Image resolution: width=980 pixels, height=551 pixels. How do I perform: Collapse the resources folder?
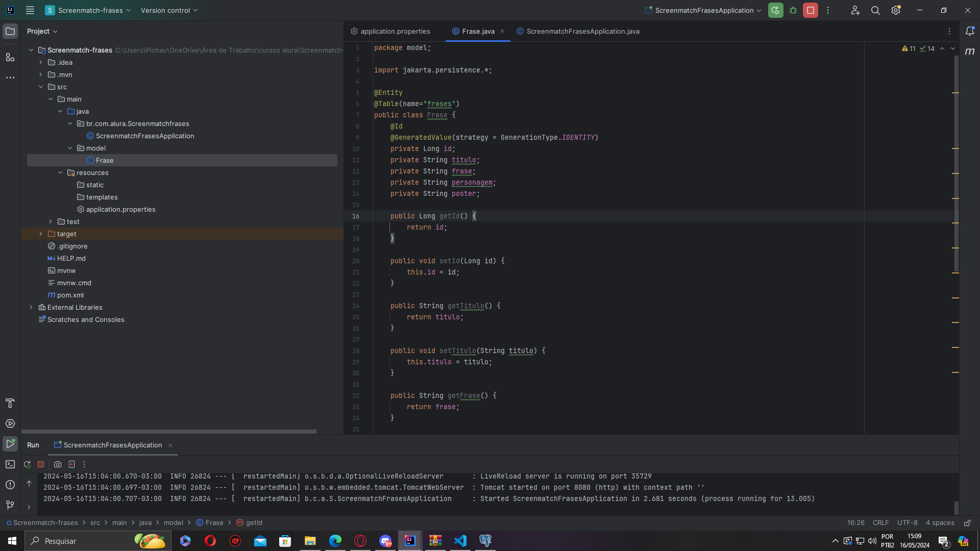click(x=60, y=172)
